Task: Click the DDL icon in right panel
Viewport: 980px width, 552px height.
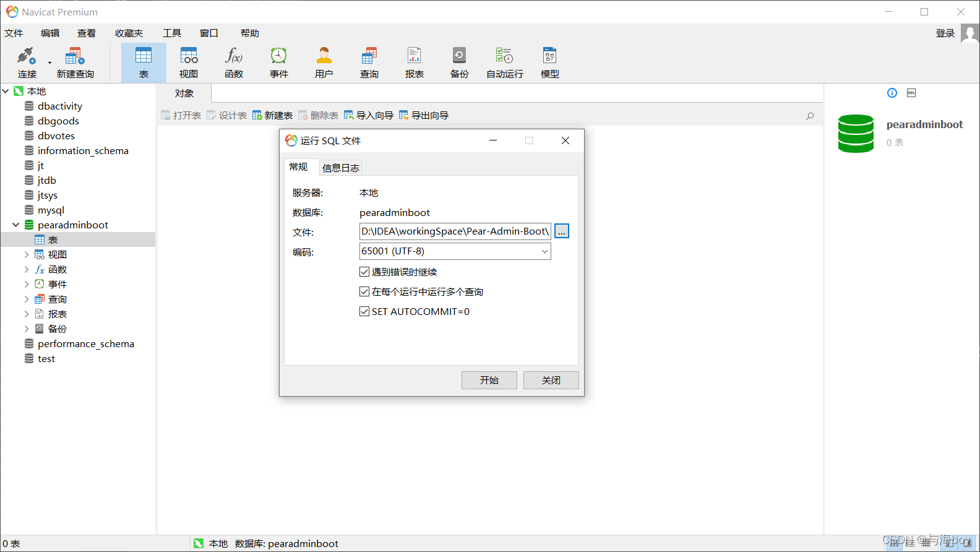Action: (x=911, y=93)
